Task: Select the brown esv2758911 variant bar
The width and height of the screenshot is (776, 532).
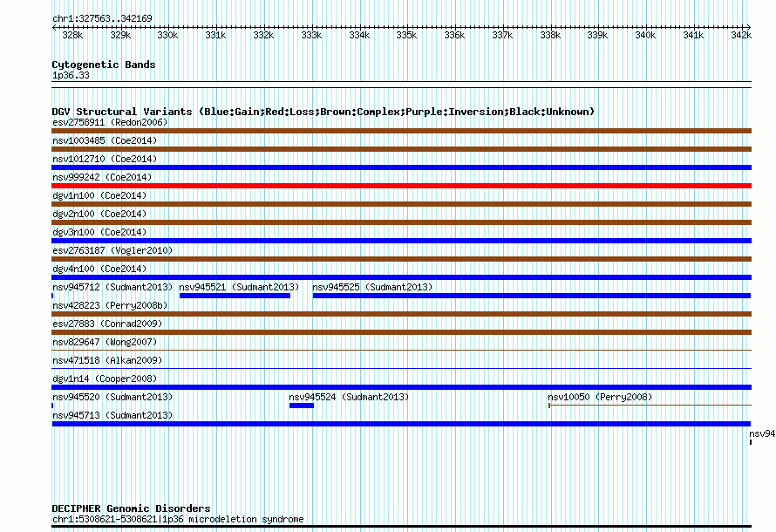Action: point(401,131)
